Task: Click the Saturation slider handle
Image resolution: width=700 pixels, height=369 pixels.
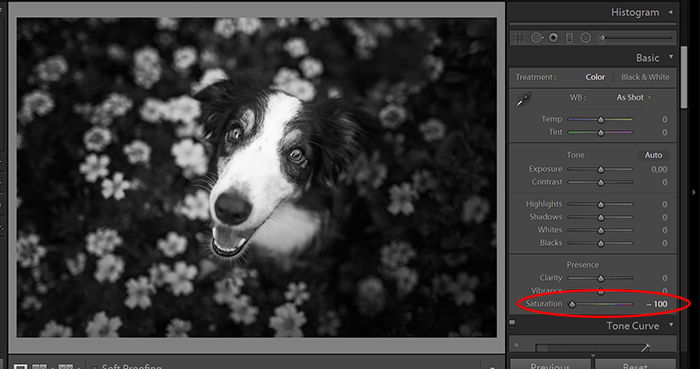Action: (572, 304)
